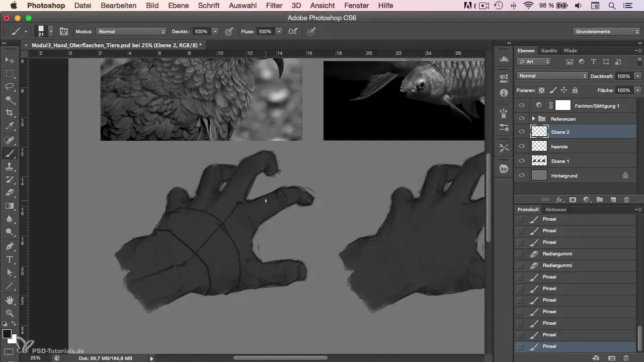Open the layer blend mode Normal dropdown
Viewport: 644px width, 362px height.
[552, 76]
